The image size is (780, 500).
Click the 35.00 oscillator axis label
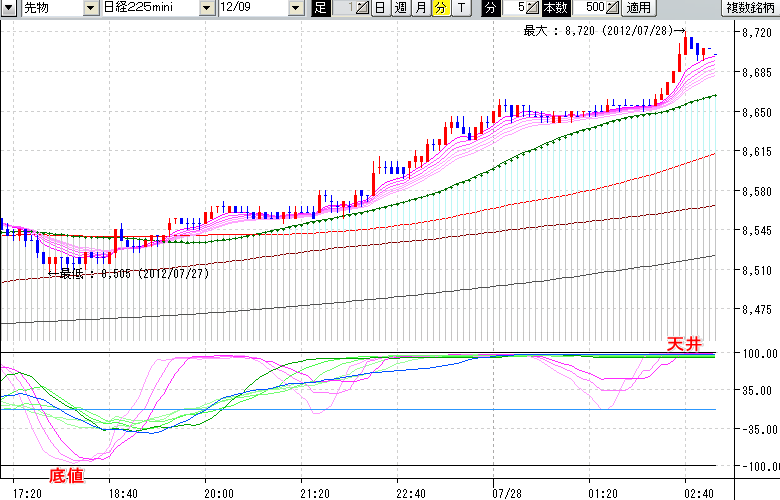757,391
